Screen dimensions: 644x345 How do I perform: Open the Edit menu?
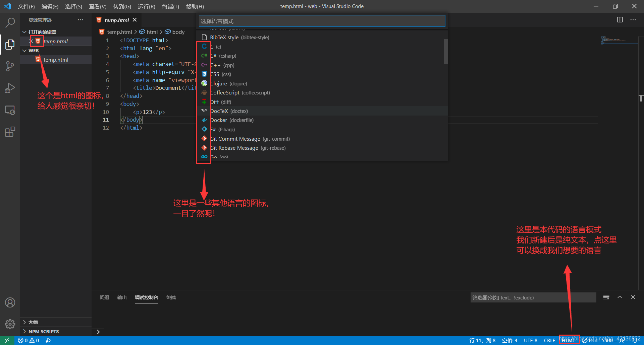[x=50, y=6]
